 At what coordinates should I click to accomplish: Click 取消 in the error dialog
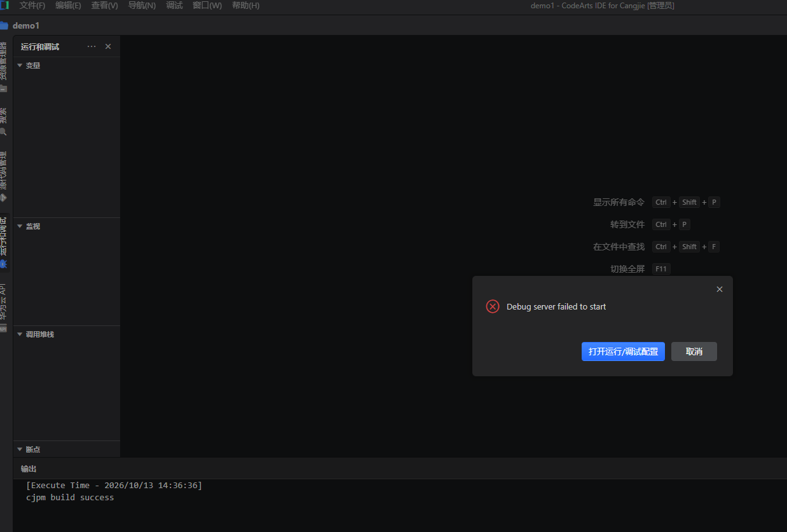pos(694,351)
